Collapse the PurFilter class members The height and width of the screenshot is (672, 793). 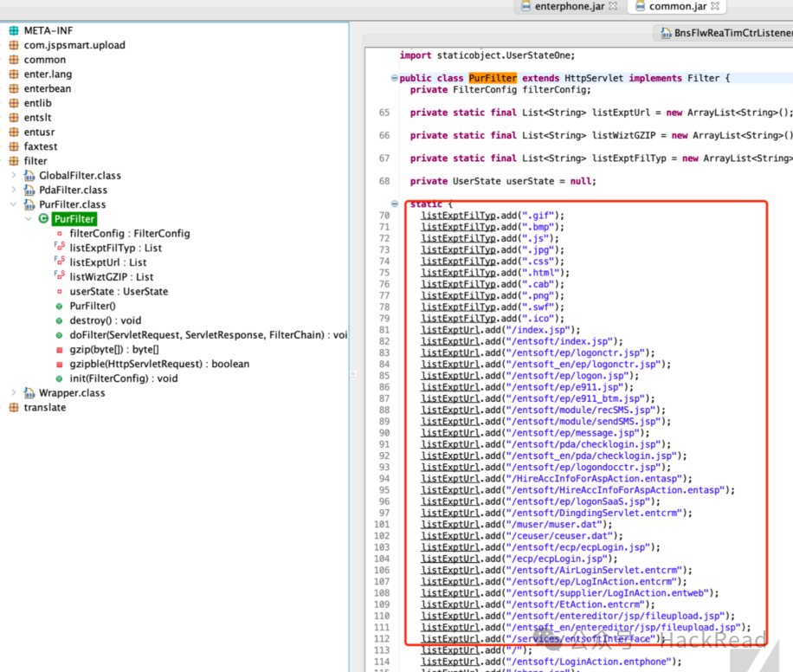click(x=29, y=219)
